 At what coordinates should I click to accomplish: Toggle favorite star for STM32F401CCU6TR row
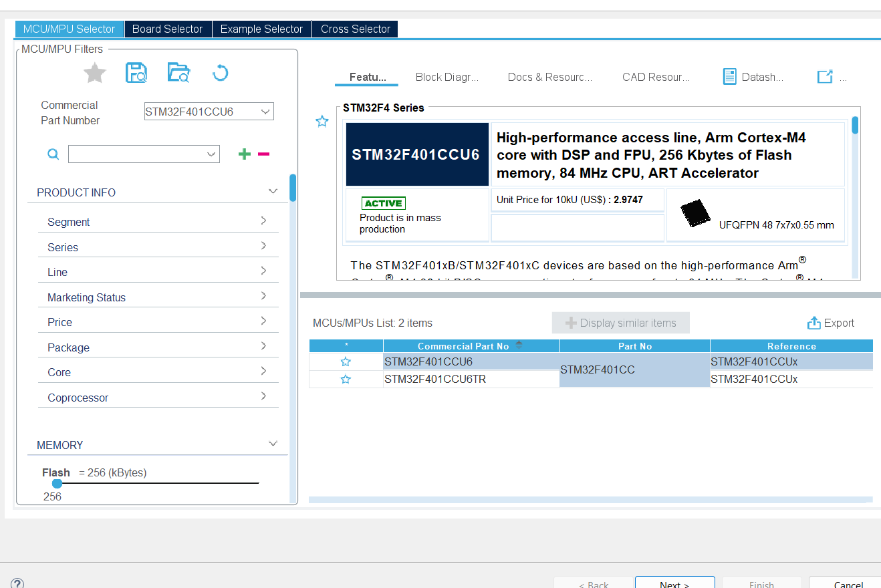[x=346, y=379]
